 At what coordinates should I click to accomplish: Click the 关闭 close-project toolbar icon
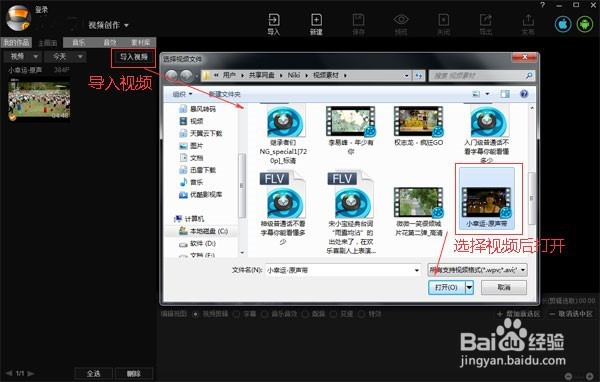[443, 24]
